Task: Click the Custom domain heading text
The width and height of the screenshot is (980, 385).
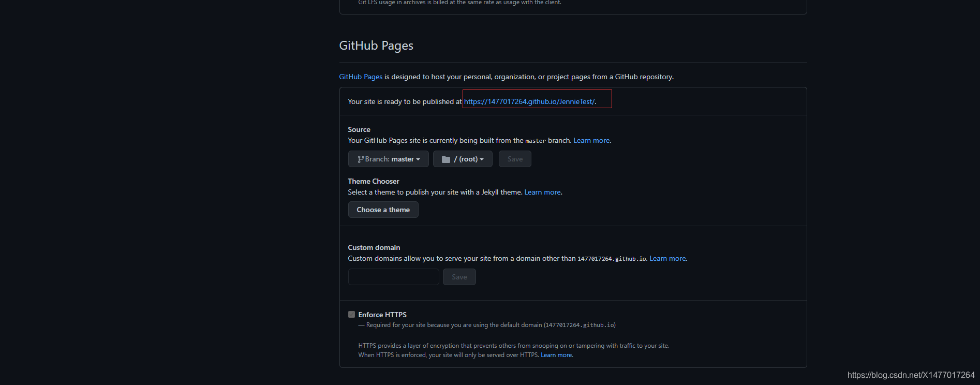Action: [374, 247]
